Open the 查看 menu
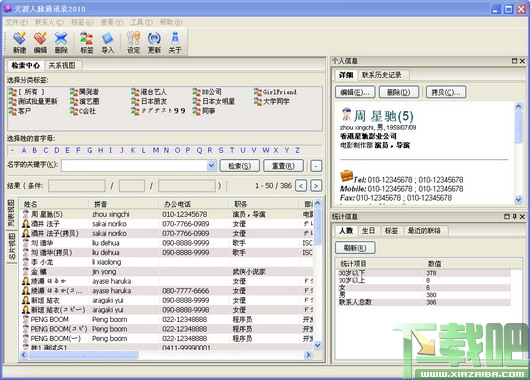This screenshot has height=380, width=530. 112,22
